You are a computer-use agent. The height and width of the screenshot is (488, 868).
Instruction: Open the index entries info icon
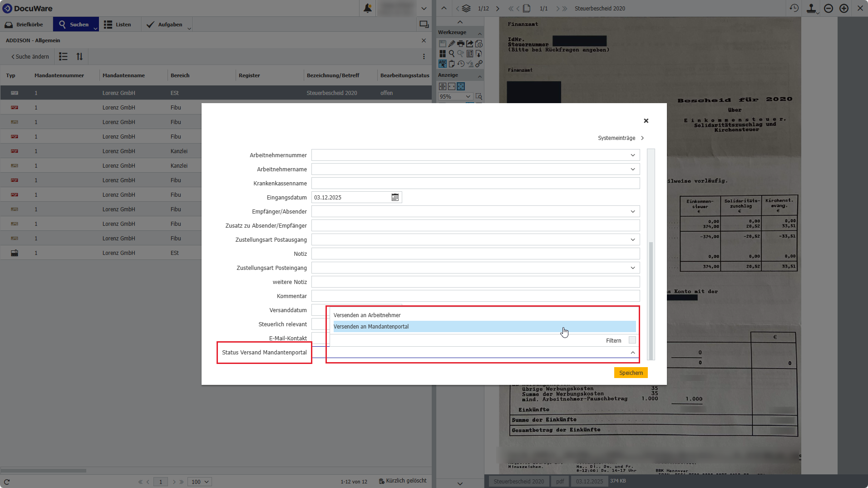(x=470, y=54)
